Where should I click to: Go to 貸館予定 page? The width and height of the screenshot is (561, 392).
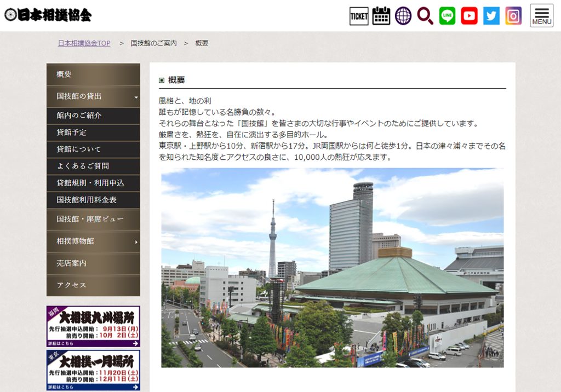(x=93, y=132)
